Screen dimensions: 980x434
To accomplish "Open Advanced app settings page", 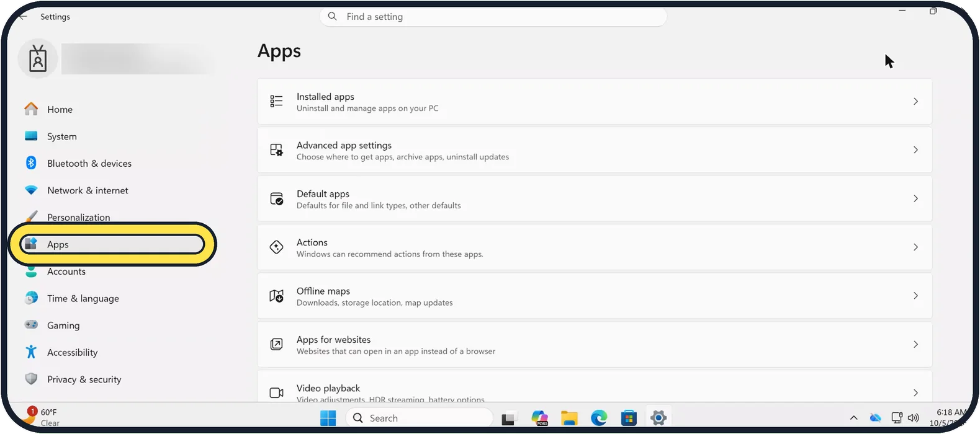I will [x=595, y=150].
